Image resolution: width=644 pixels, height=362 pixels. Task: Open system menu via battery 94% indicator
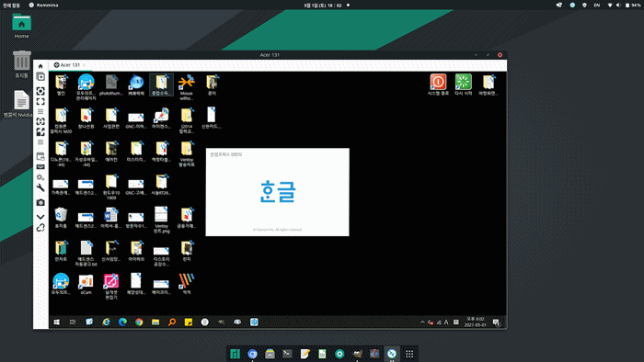tap(633, 6)
